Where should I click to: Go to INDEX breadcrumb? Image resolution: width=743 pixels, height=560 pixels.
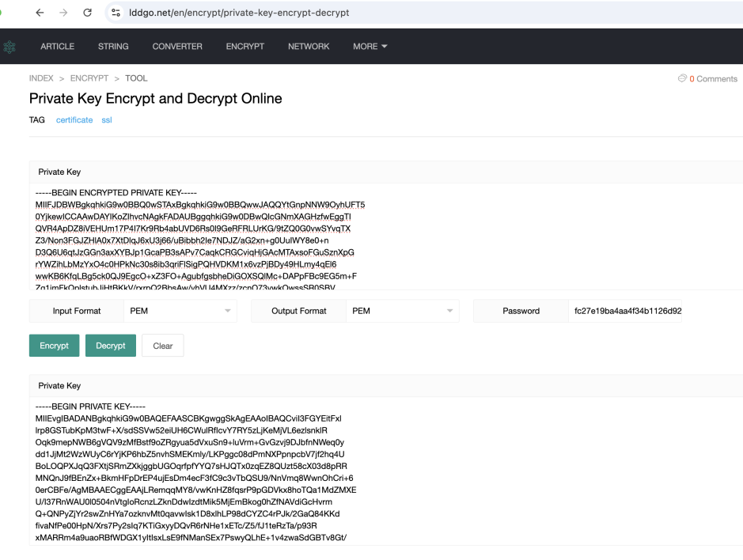pos(41,78)
